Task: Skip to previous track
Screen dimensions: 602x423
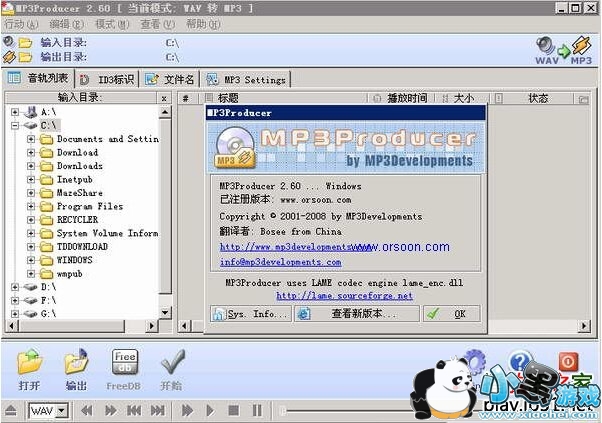Action: tap(134, 411)
